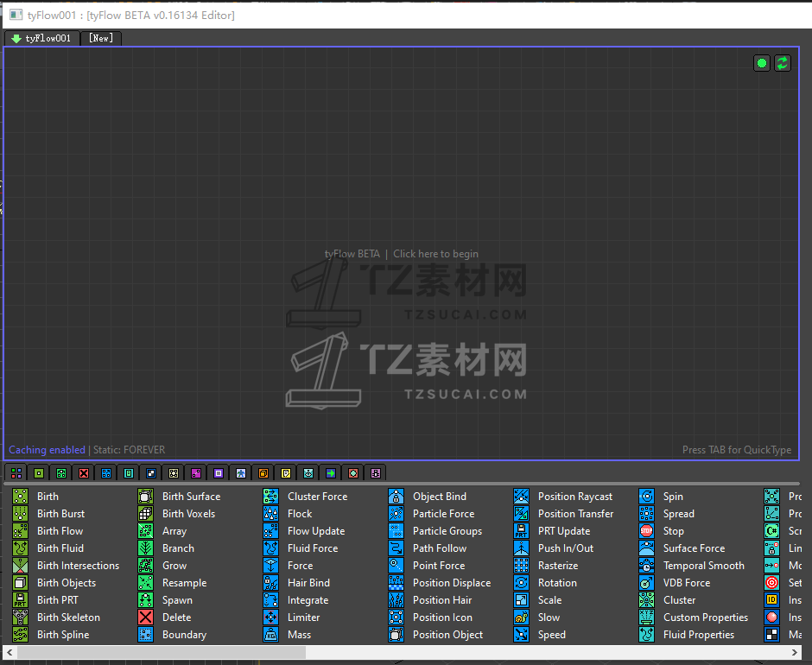Select the Branch operator label
This screenshot has height=665, width=812.
(x=178, y=548)
